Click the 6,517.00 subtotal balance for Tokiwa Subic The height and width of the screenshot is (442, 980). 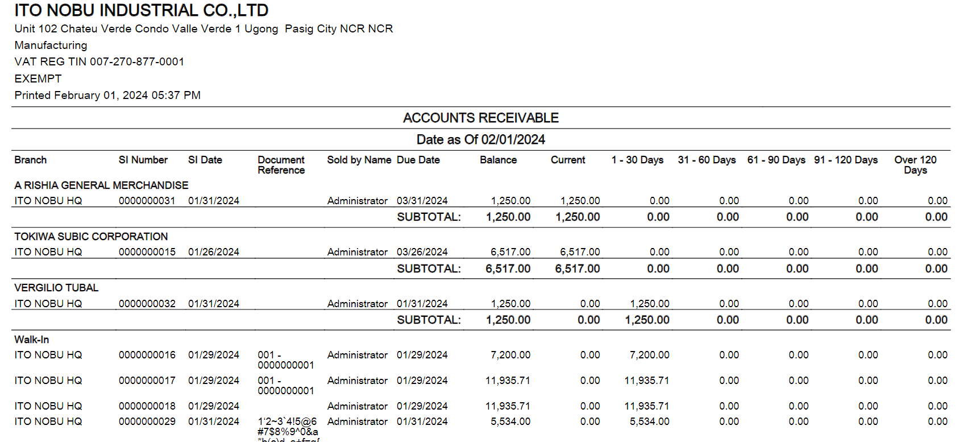pyautogui.click(x=508, y=268)
